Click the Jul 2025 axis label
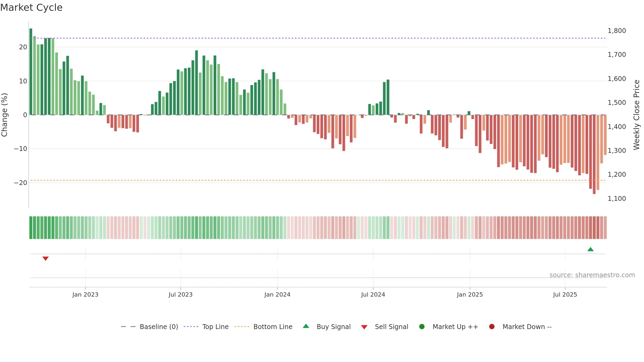644x362 pixels. (x=565, y=294)
